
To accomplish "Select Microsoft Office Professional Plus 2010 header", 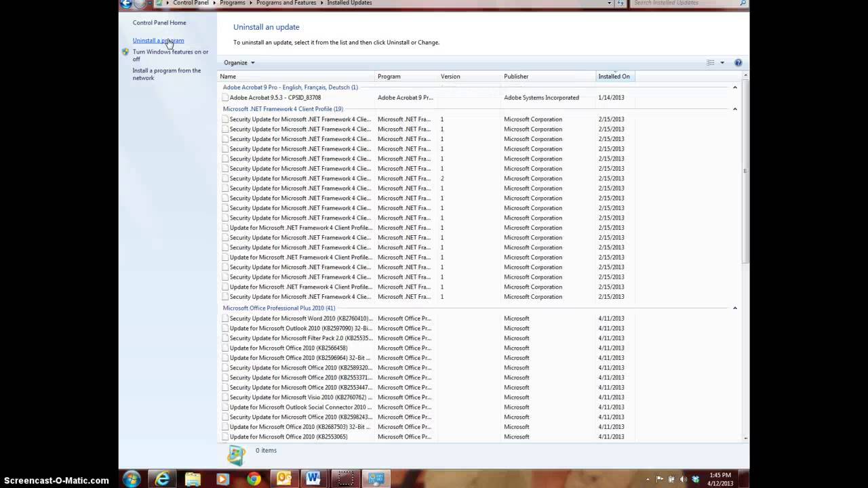I will [x=279, y=308].
